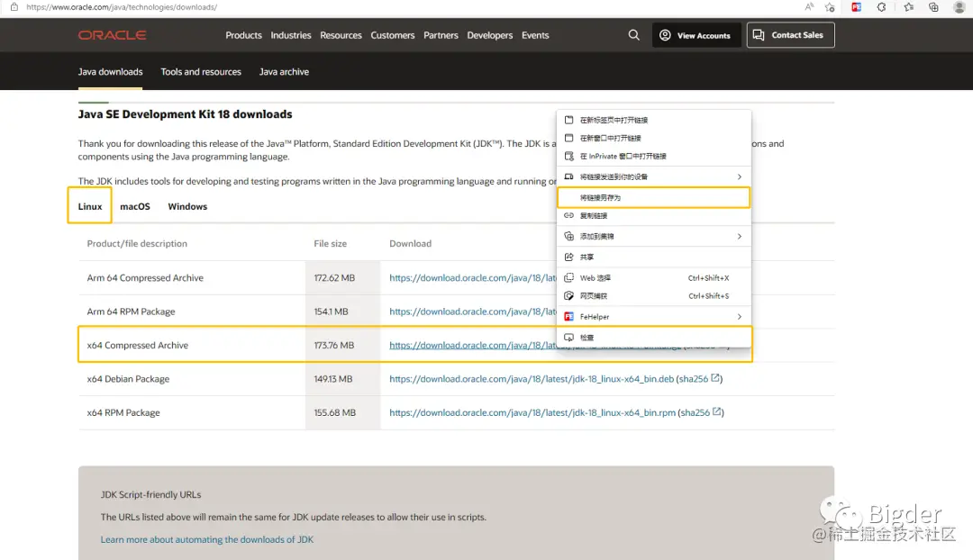Choose 将链接另存为 from context menu

[653, 198]
